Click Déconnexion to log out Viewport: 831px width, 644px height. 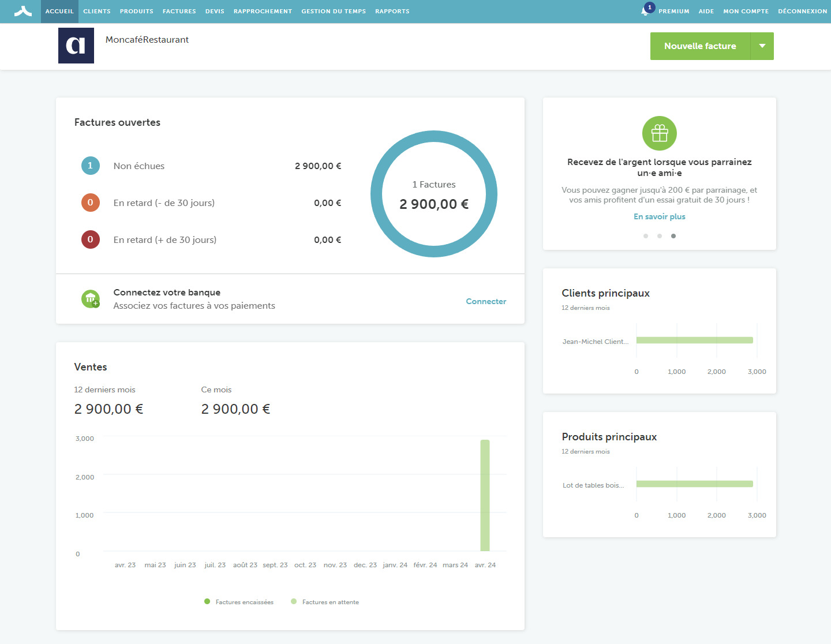(803, 12)
